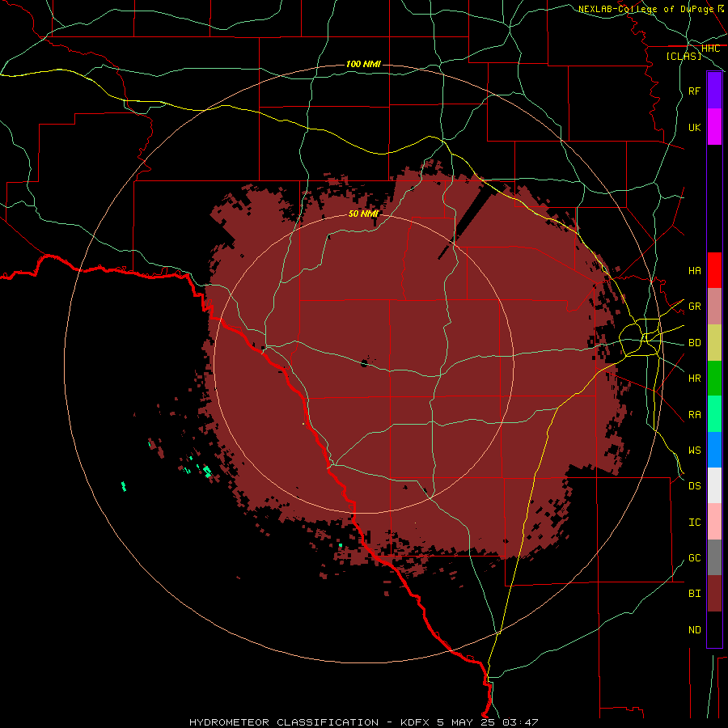728x728 pixels.
Task: Click the dusty pink GR color swatch
Action: [x=714, y=307]
